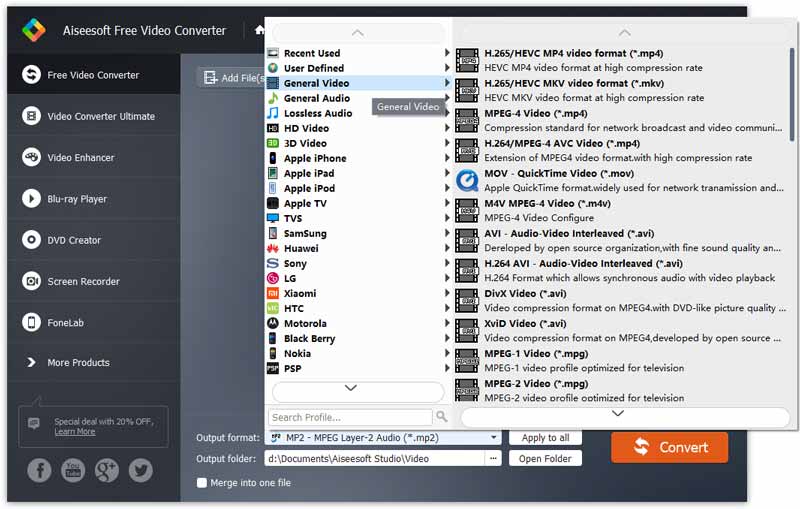Choose M4V MPEG-4 Video (*.m4v) format
Screen dimensions: 800x509
click(x=621, y=211)
